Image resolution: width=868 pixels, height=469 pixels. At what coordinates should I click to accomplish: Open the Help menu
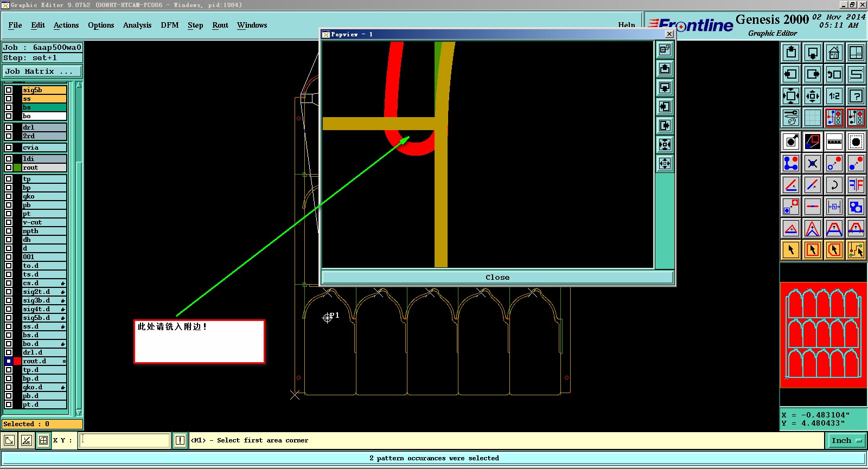(627, 25)
